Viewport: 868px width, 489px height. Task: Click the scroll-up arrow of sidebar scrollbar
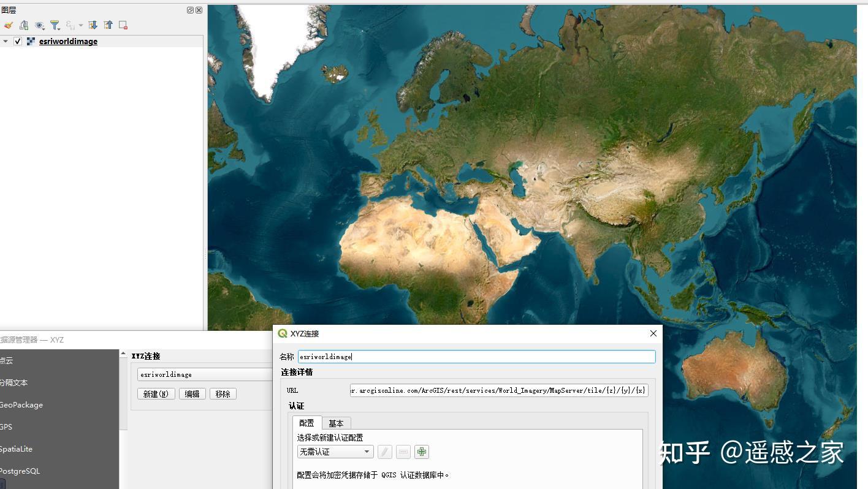point(123,354)
